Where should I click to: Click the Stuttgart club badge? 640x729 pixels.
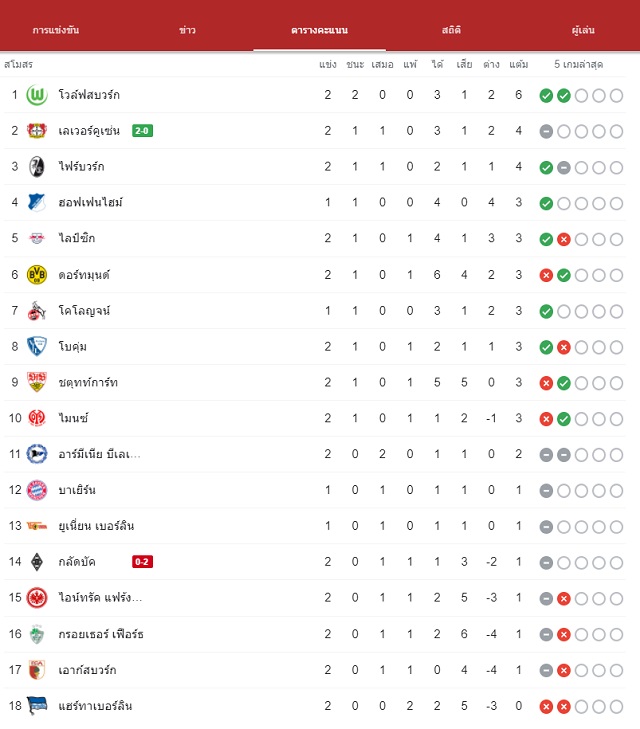tap(37, 382)
